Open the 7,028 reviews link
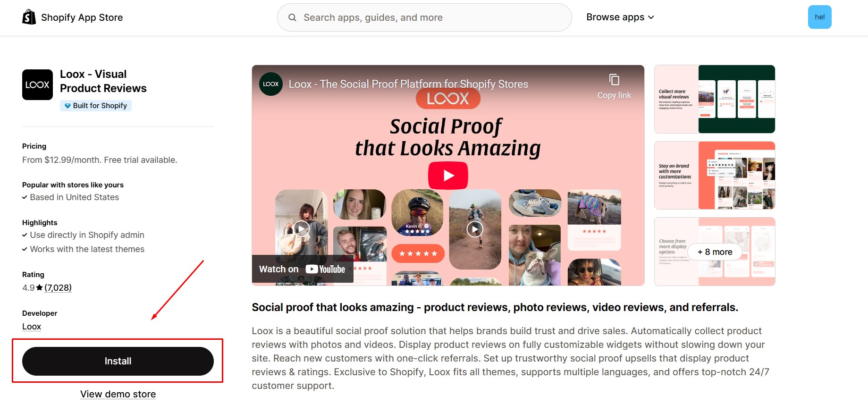868x404 pixels. [x=58, y=288]
